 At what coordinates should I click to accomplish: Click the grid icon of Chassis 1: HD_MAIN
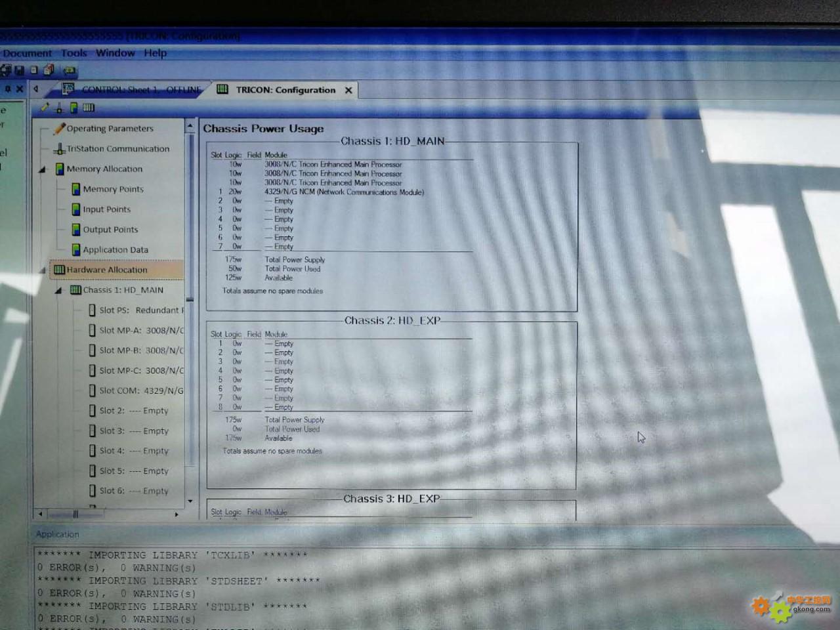(x=76, y=290)
